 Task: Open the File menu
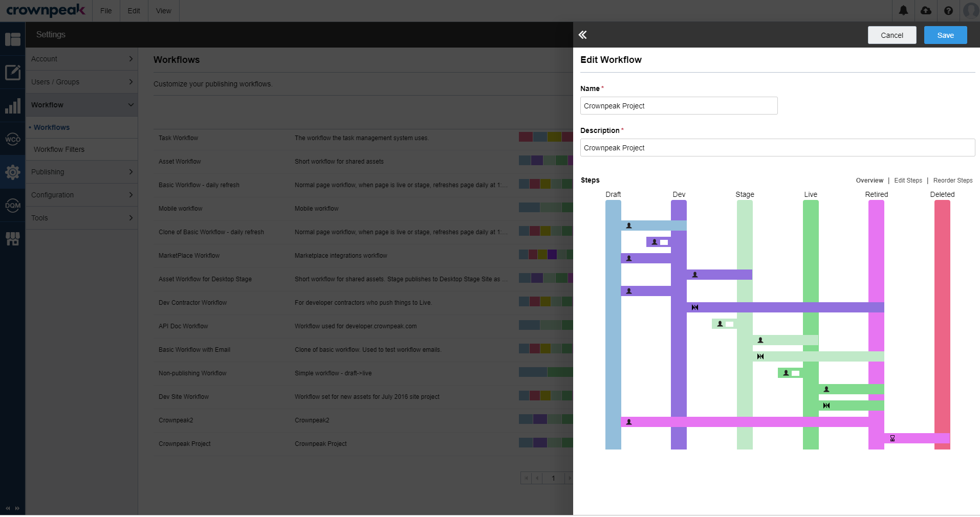coord(106,11)
